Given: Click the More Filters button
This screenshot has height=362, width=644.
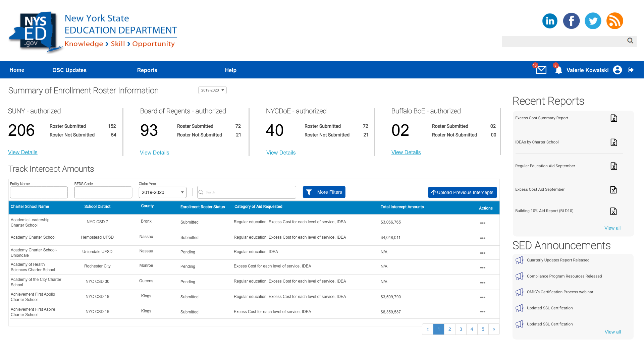Looking at the screenshot, I should click(x=324, y=192).
